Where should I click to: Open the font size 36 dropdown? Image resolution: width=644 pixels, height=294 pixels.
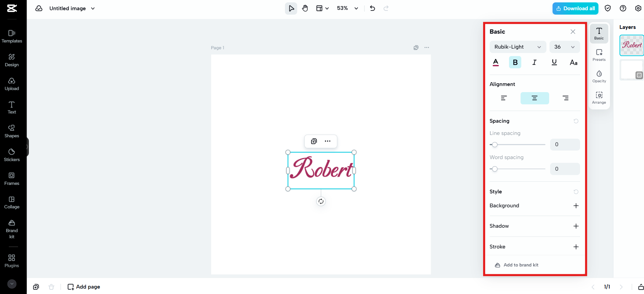pyautogui.click(x=565, y=47)
